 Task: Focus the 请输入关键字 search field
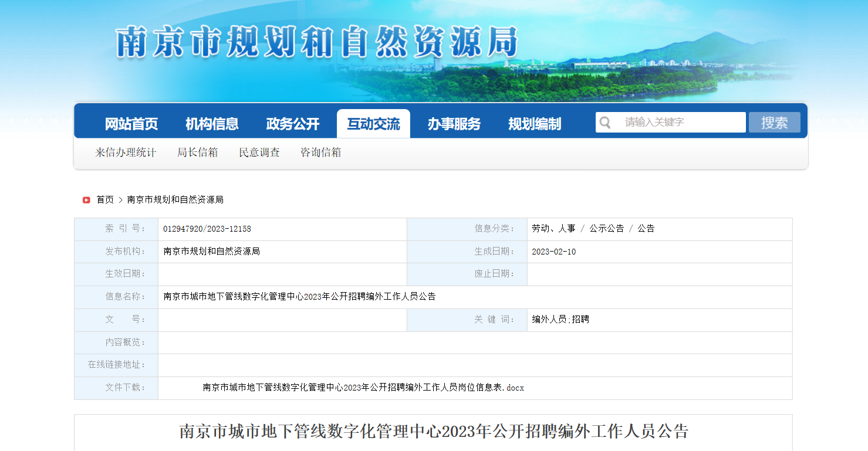(x=681, y=123)
